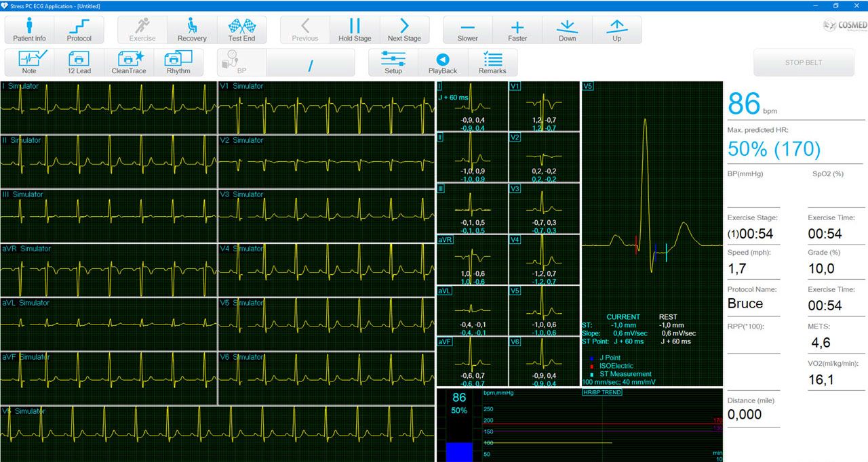Click the STOP BELT button
Image resolution: width=868 pixels, height=462 pixels.
804,62
